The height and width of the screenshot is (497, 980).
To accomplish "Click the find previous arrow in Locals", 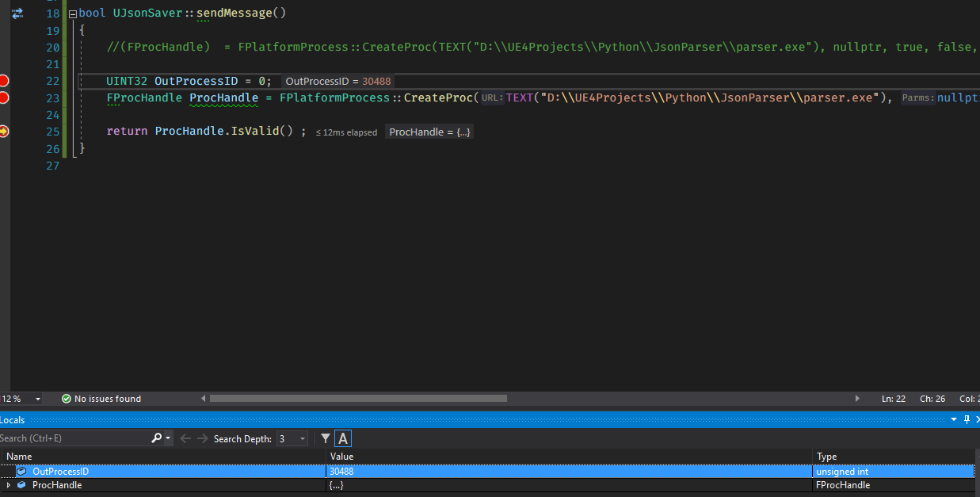I will click(x=185, y=438).
